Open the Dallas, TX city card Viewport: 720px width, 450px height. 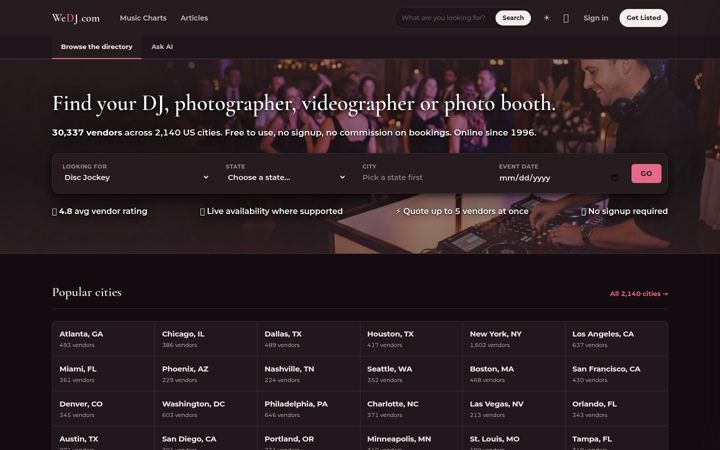click(309, 339)
